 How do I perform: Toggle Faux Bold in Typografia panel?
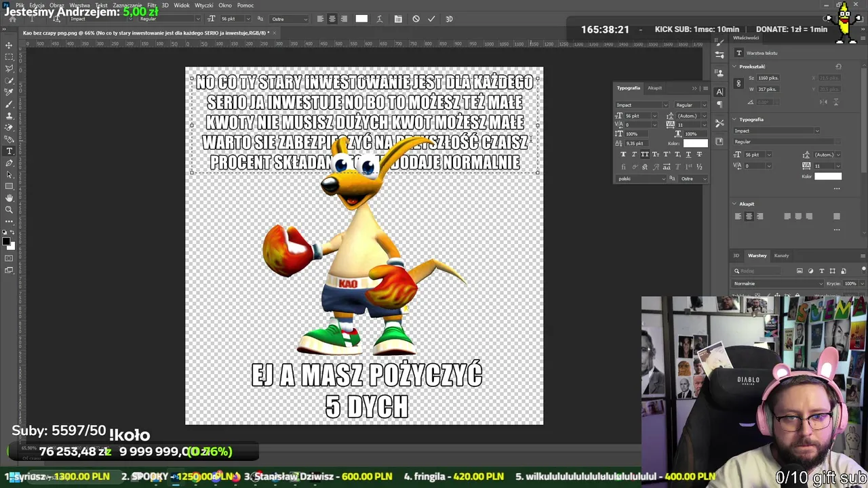[x=623, y=155]
